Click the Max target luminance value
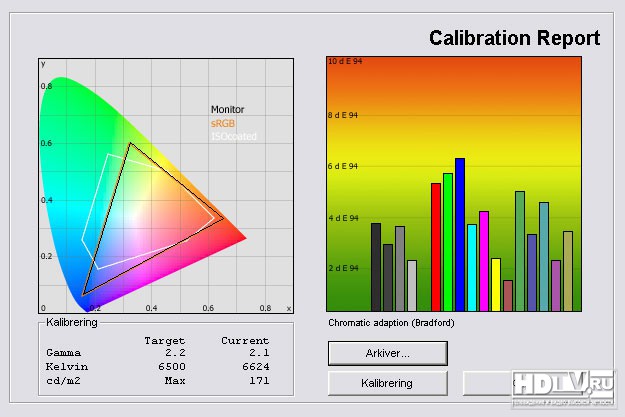Image resolution: width=625 pixels, height=417 pixels. 175,381
